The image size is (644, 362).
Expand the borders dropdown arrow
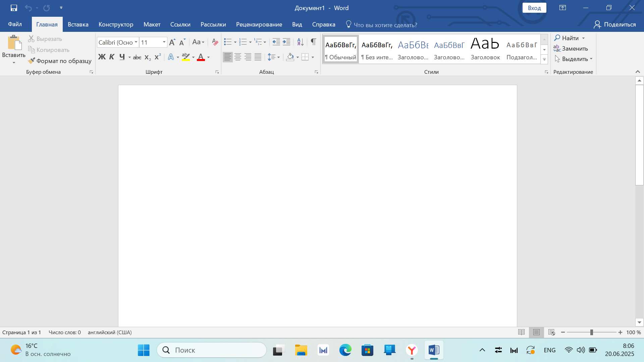click(x=313, y=57)
